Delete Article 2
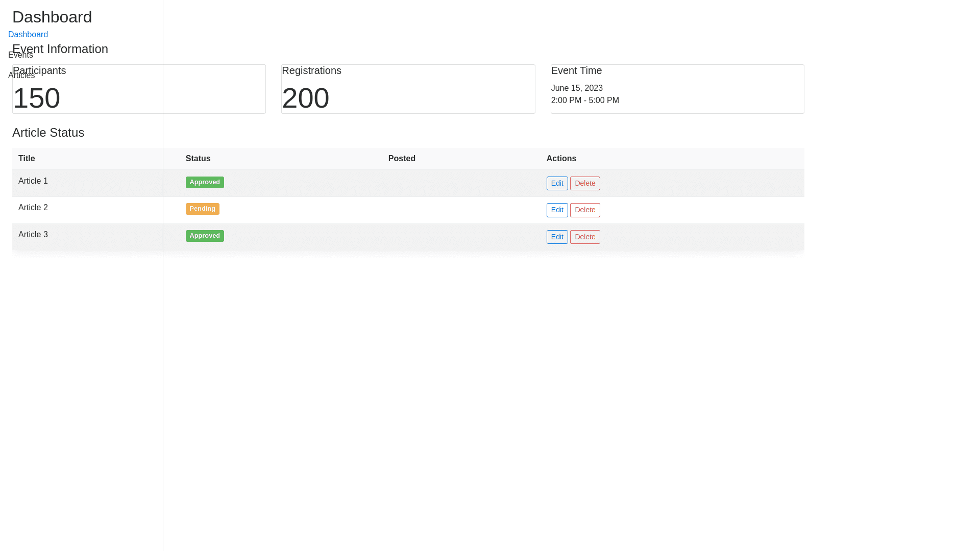The image size is (980, 551). click(584, 210)
